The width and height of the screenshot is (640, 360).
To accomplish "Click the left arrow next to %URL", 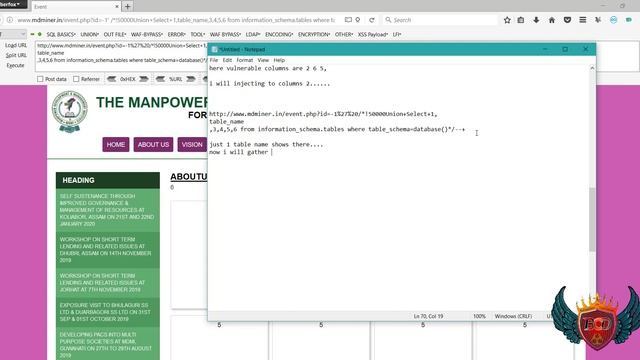I will [160, 79].
